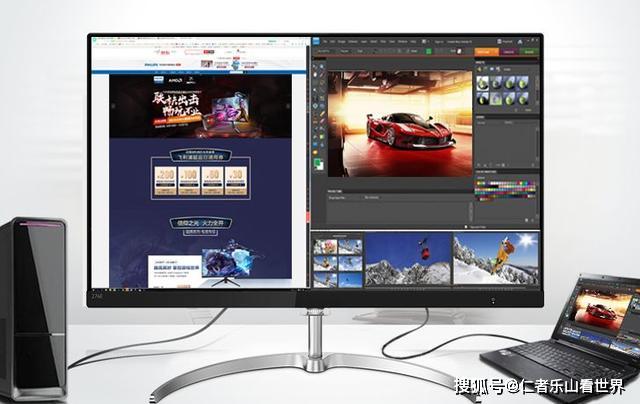Click the red JD logo in browser
This screenshot has width=640, height=404.
coord(164,52)
